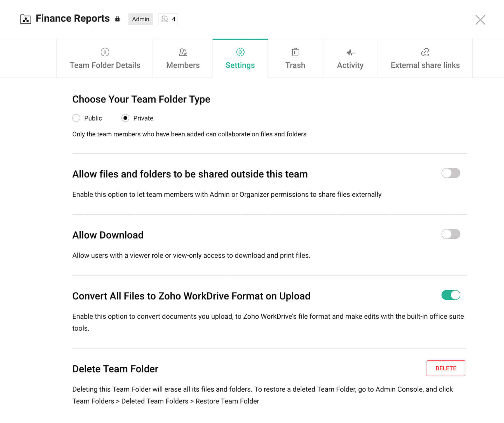
Task: Click the trash bin icon
Action: (295, 52)
